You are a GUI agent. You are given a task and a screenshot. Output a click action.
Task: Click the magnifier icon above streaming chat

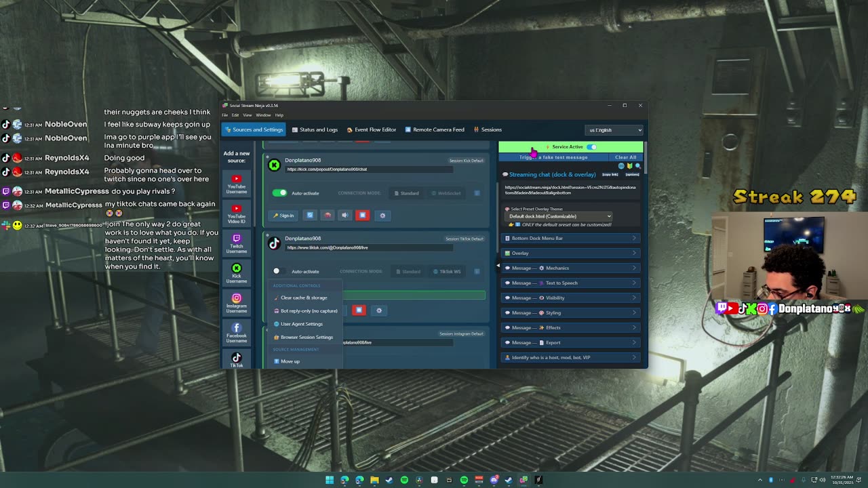(637, 166)
